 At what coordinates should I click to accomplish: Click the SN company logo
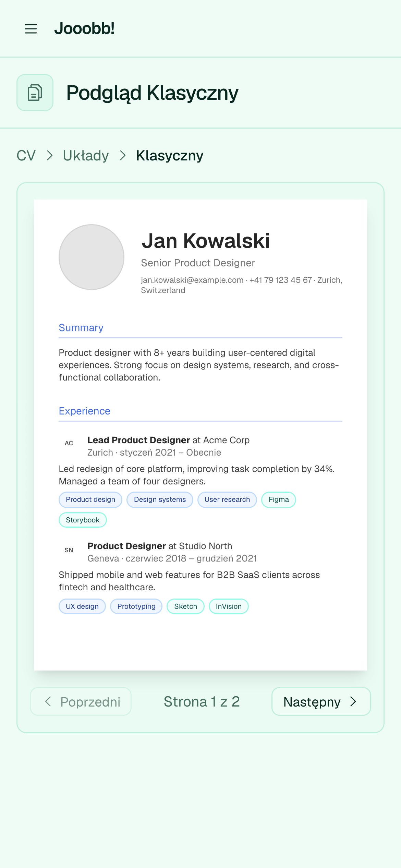click(69, 550)
